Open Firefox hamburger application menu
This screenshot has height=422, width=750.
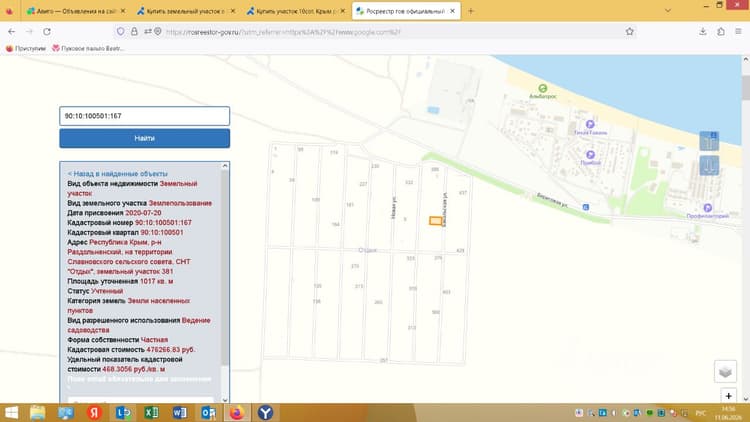(738, 32)
